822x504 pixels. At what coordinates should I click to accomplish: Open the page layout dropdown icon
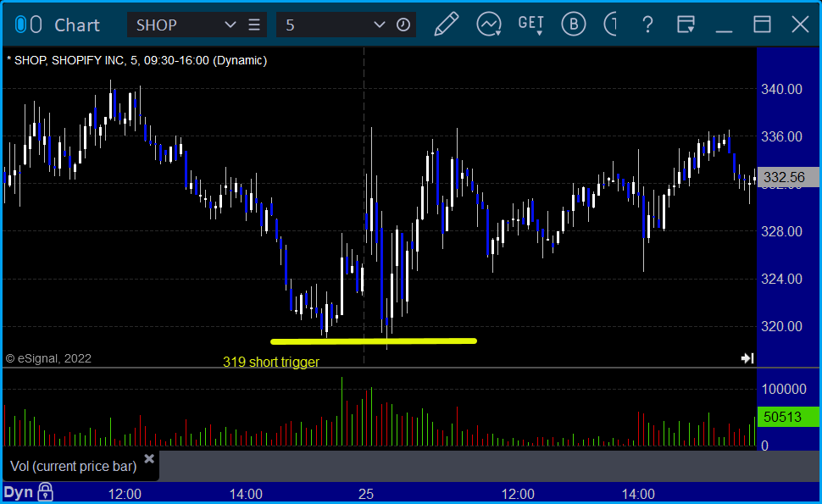(686, 24)
